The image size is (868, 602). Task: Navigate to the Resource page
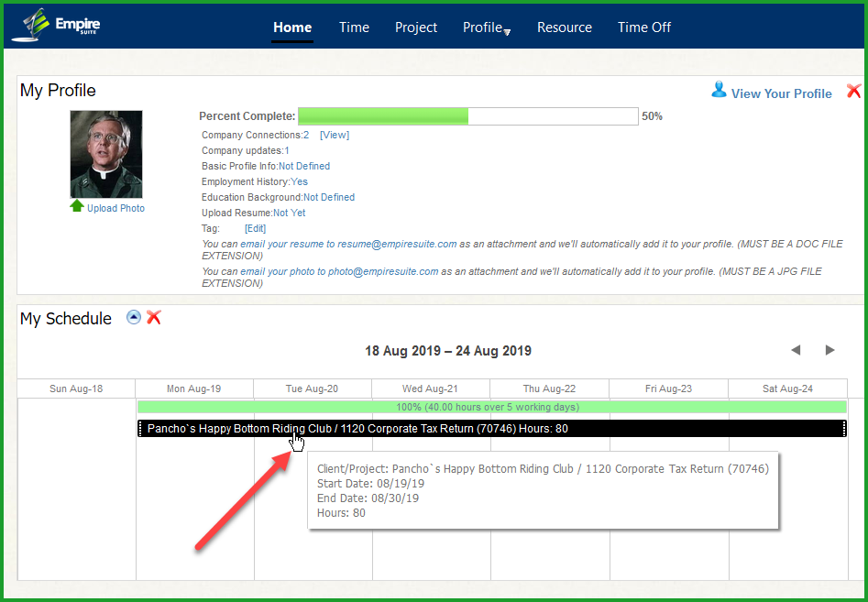pyautogui.click(x=564, y=27)
